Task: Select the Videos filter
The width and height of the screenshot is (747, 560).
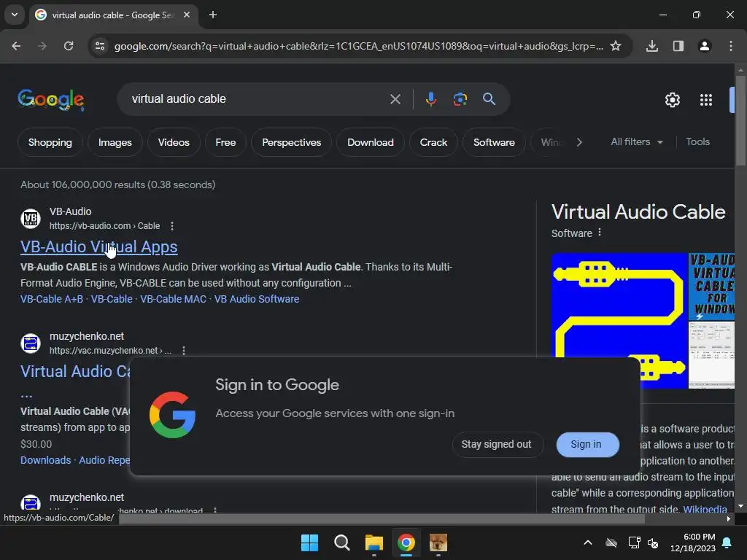Action: [174, 142]
